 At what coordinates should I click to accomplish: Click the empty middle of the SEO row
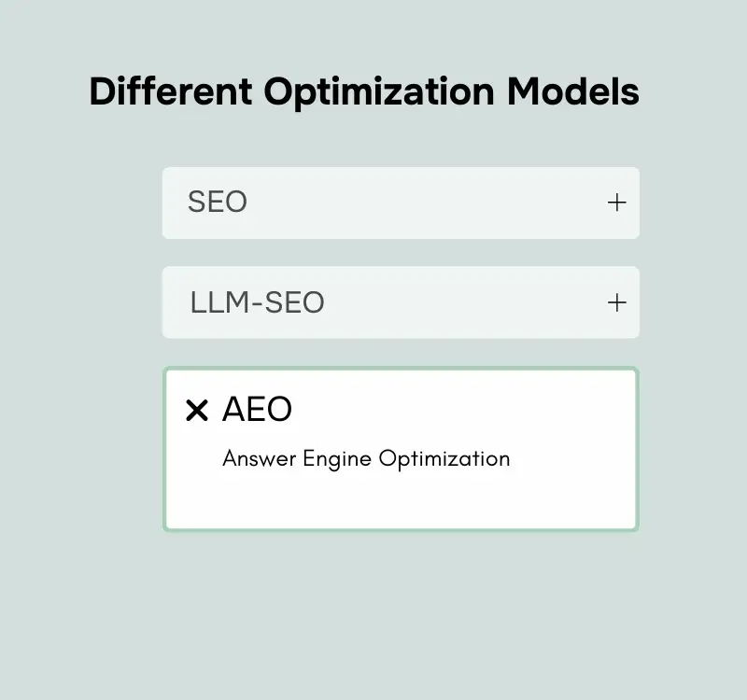(x=420, y=203)
